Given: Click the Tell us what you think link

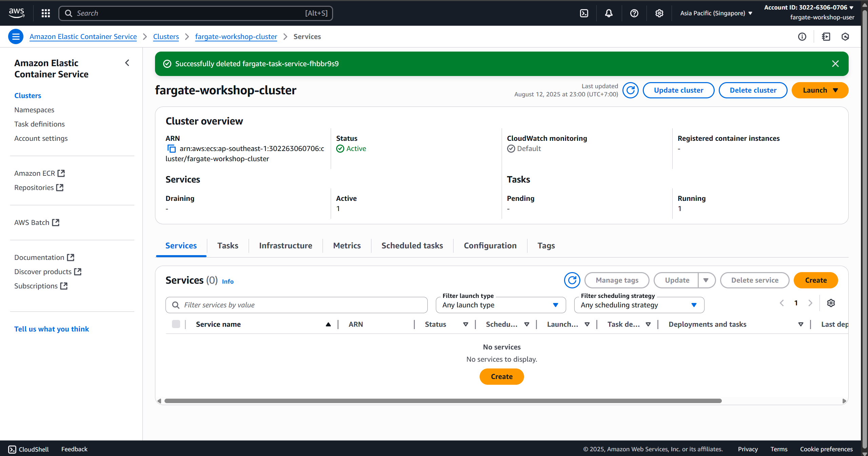Looking at the screenshot, I should pos(52,329).
